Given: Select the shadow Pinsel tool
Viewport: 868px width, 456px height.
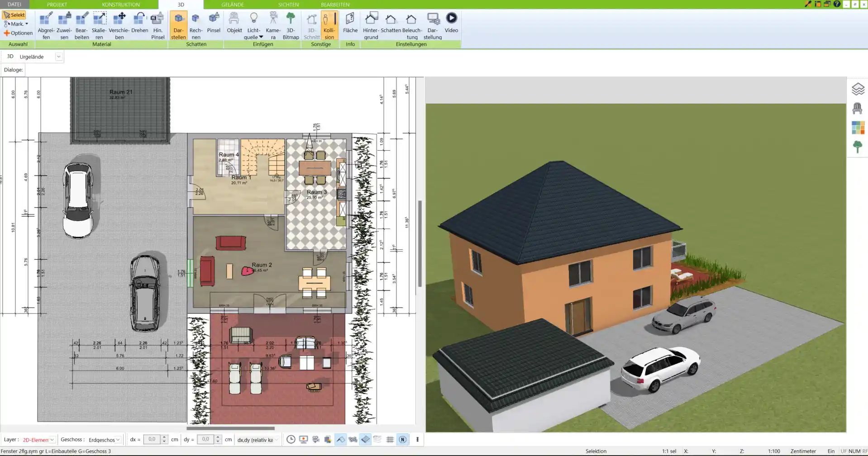Looking at the screenshot, I should 214,23.
